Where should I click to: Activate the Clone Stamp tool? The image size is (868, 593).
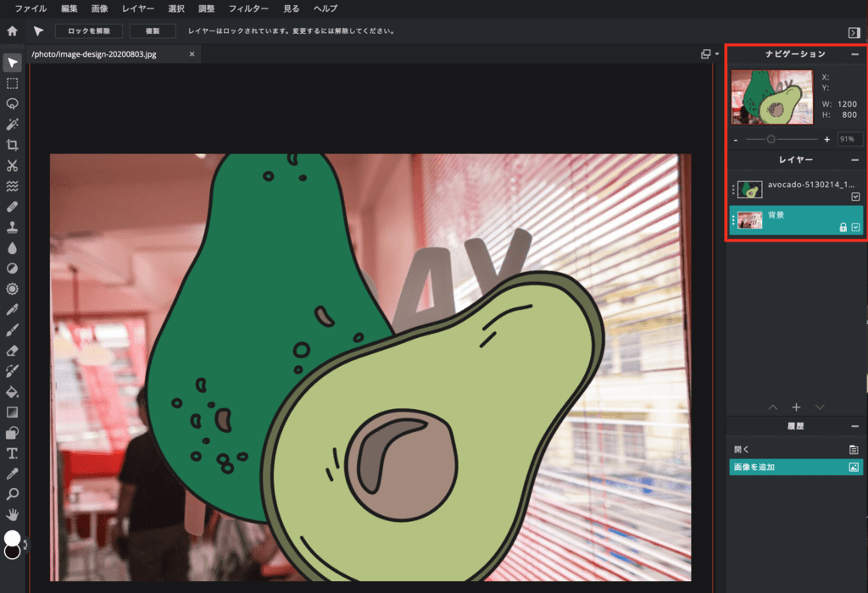point(11,226)
